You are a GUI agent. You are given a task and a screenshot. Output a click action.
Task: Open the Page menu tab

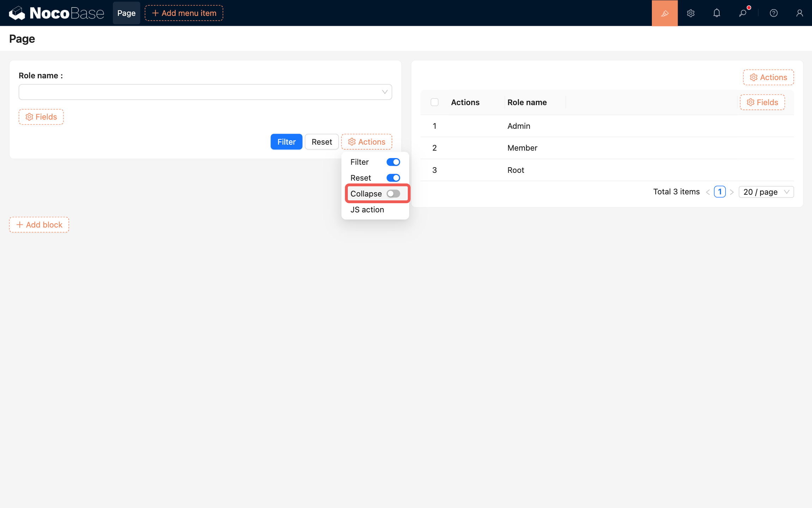coord(126,13)
